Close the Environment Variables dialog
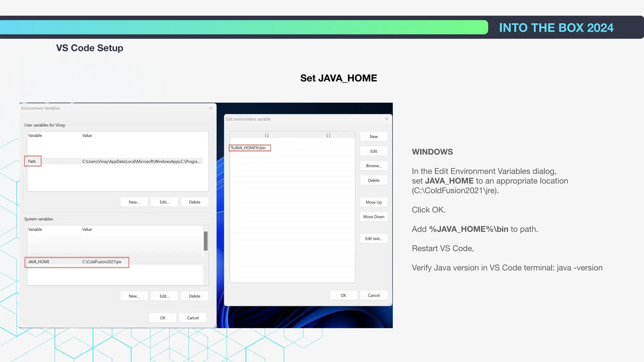This screenshot has width=644, height=362. [x=211, y=108]
